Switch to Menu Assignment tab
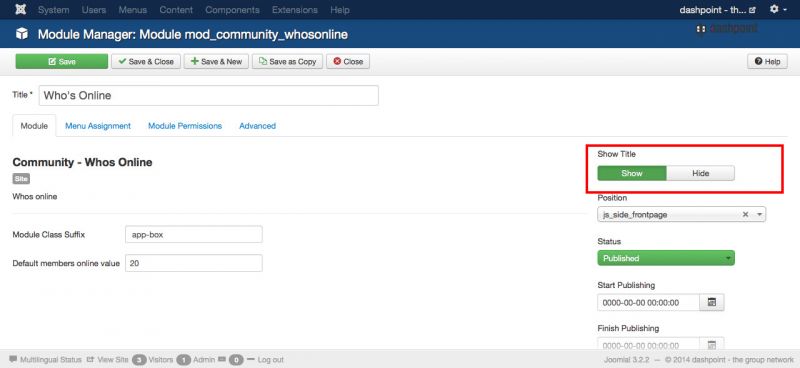The height and width of the screenshot is (368, 800). click(98, 126)
